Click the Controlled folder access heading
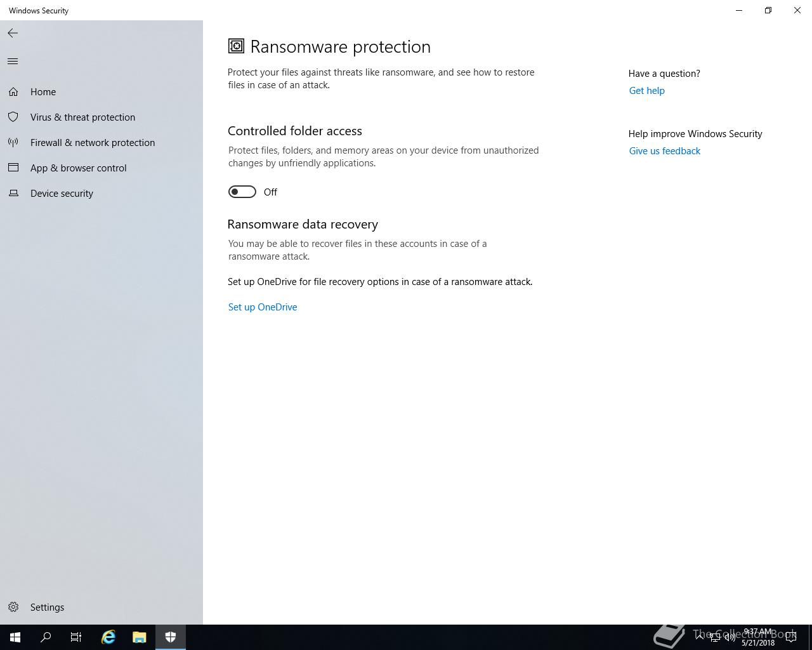 click(295, 131)
